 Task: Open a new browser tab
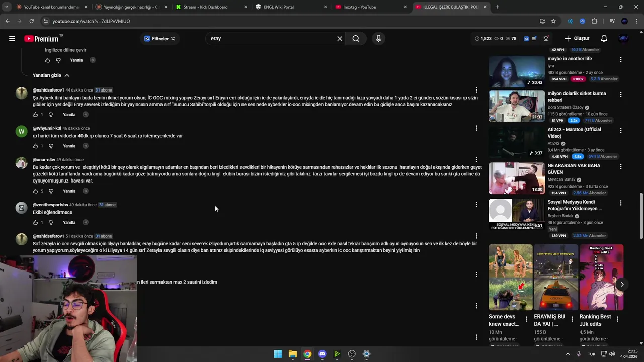click(497, 7)
